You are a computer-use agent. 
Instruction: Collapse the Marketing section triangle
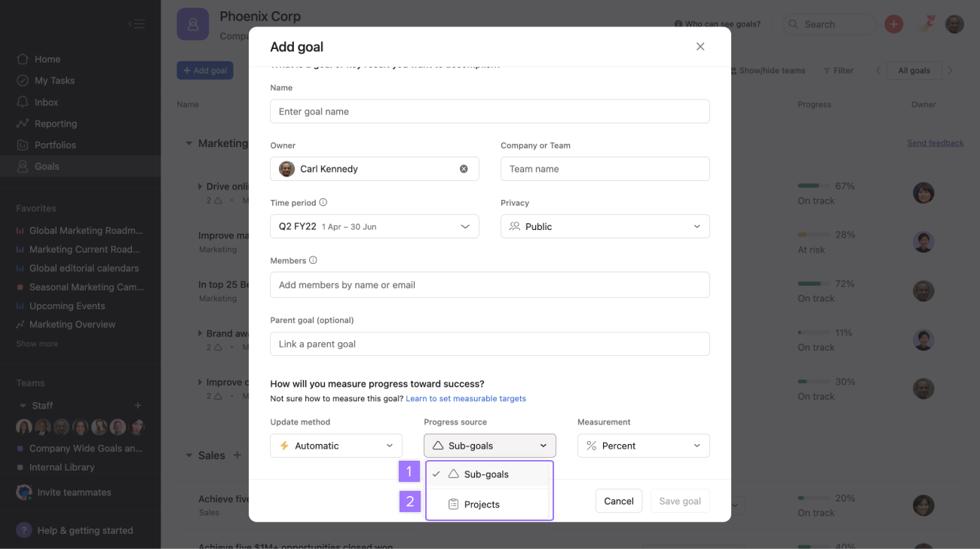tap(188, 143)
